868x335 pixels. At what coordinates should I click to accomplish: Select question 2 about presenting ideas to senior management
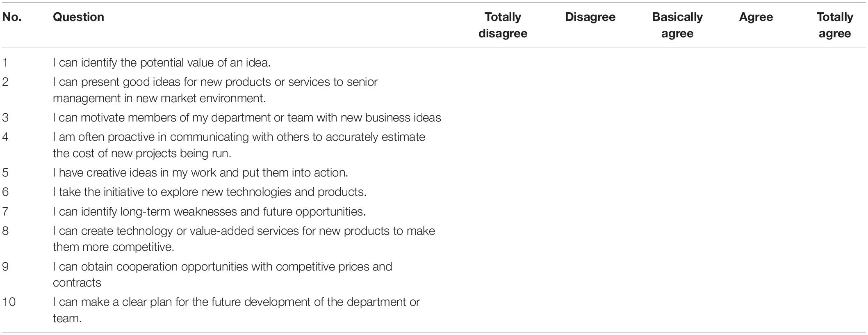[x=215, y=90]
